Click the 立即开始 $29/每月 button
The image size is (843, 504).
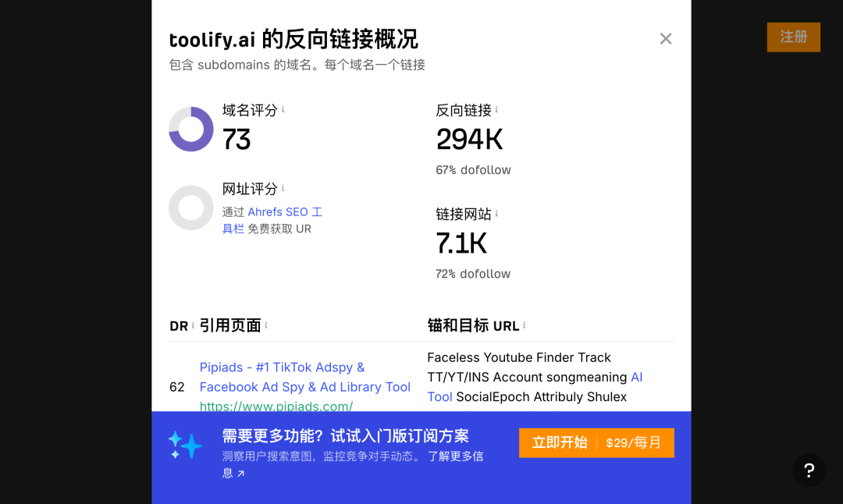(x=596, y=442)
